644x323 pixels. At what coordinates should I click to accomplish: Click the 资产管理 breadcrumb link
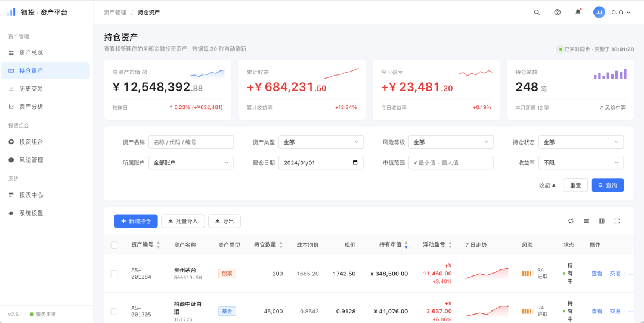[115, 13]
